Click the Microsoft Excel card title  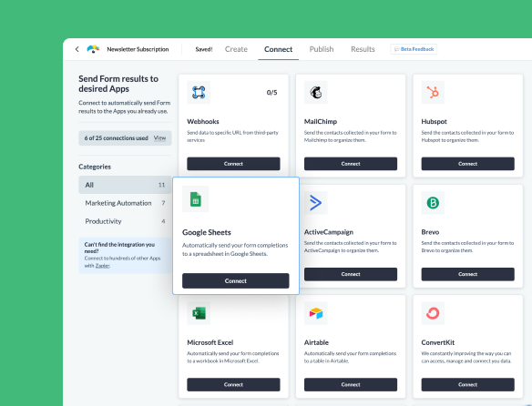210,342
